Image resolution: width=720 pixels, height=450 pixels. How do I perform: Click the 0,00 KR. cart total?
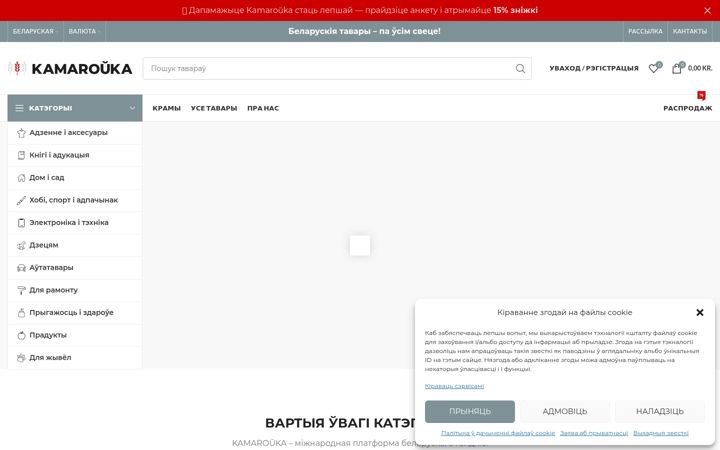click(700, 68)
